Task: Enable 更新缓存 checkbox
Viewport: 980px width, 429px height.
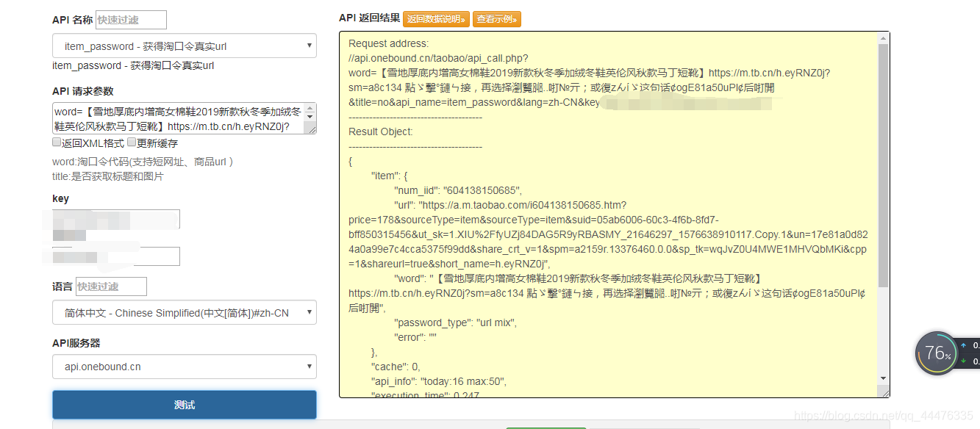Action: (x=132, y=143)
